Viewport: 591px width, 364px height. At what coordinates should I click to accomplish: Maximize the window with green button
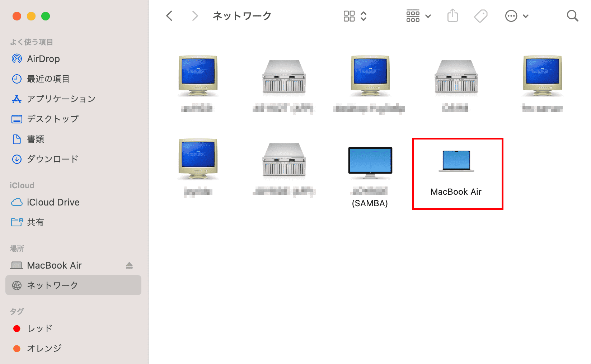click(46, 16)
